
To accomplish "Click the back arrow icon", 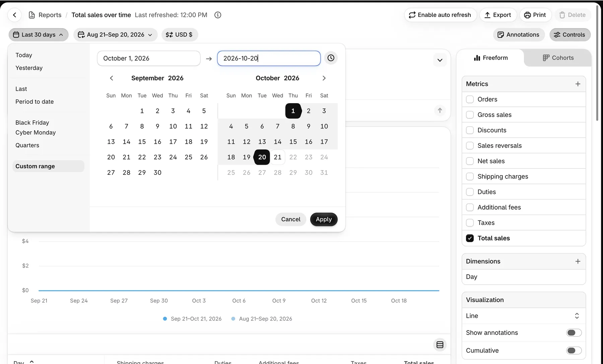I will click(15, 15).
